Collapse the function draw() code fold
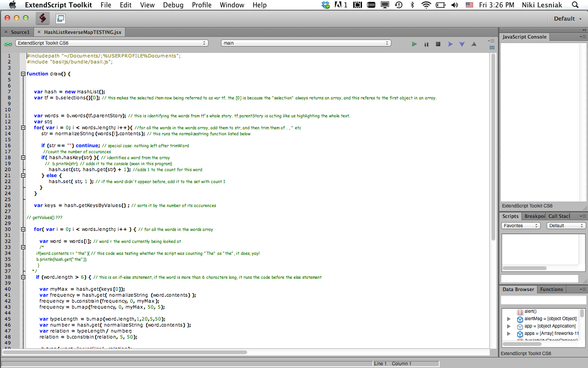Viewport: 588px width, 368px height. pyautogui.click(x=23, y=74)
